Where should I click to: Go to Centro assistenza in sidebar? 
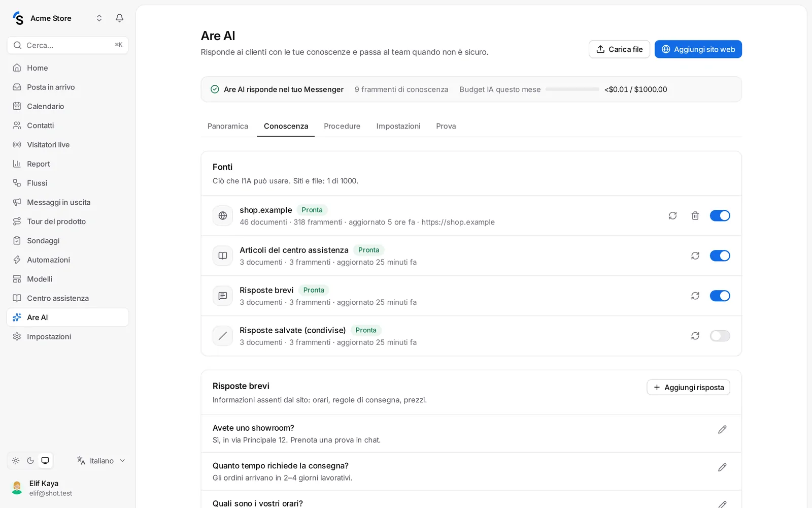[67, 299]
